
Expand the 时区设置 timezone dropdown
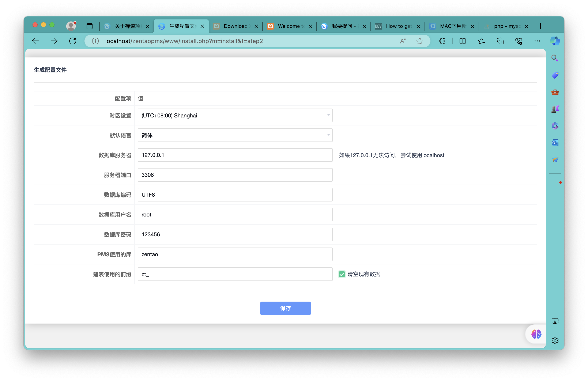pos(235,115)
